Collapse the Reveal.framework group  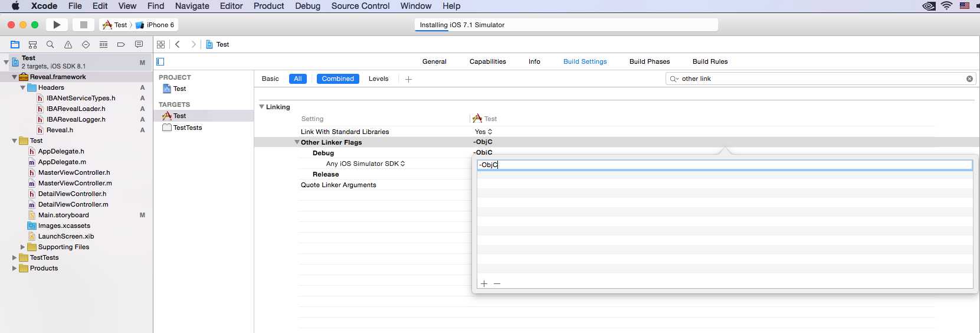pyautogui.click(x=14, y=77)
